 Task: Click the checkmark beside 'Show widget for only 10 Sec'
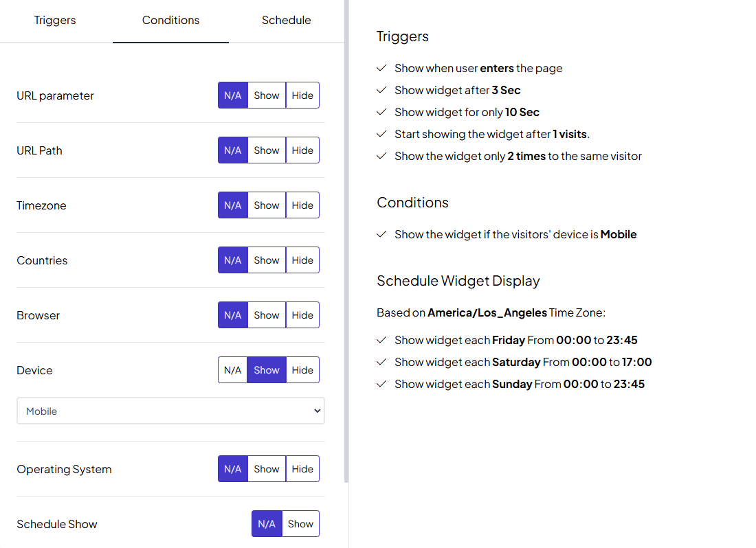[381, 112]
